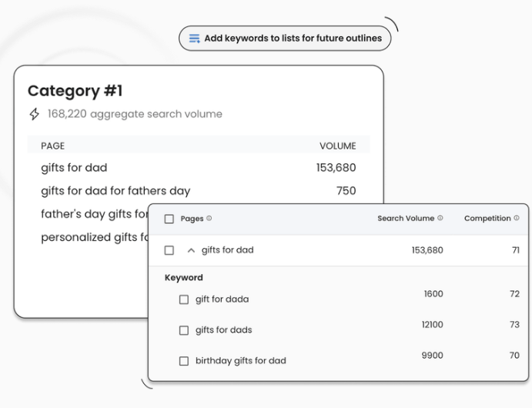Open gifts for dad row in Category #1
The height and width of the screenshot is (408, 532).
[74, 168]
